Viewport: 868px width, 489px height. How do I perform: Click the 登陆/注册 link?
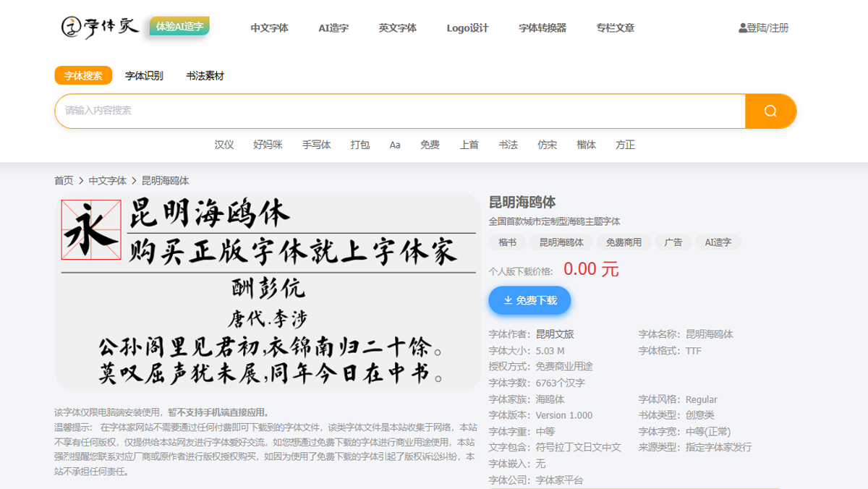pyautogui.click(x=768, y=28)
